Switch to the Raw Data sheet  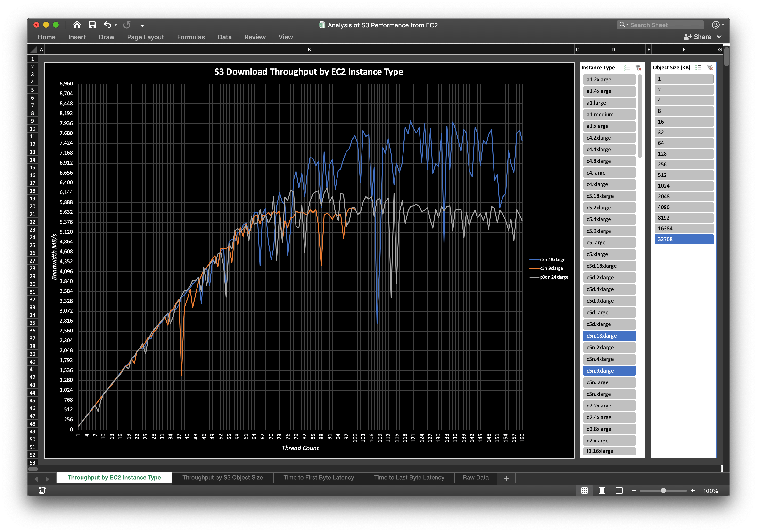[x=476, y=477]
